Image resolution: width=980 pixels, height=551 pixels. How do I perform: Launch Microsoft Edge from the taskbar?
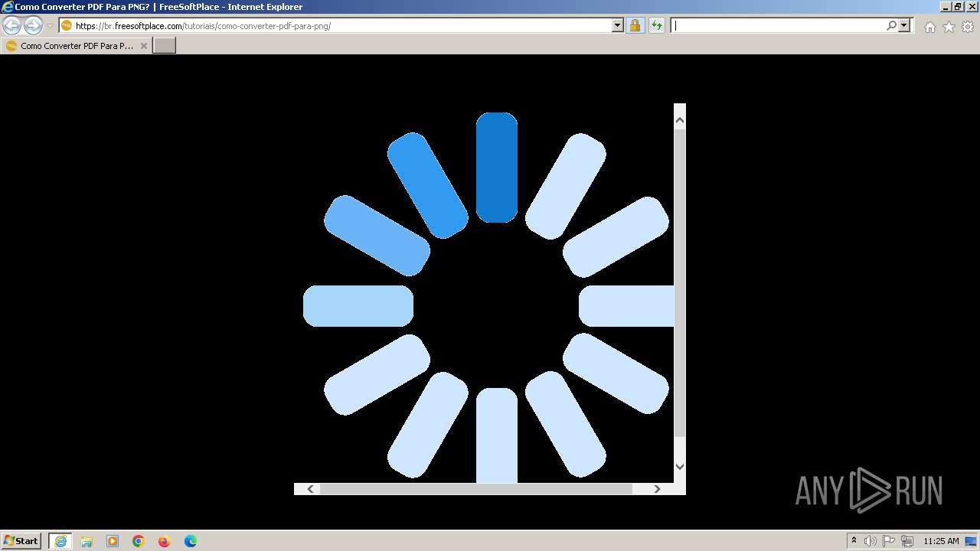click(x=191, y=541)
